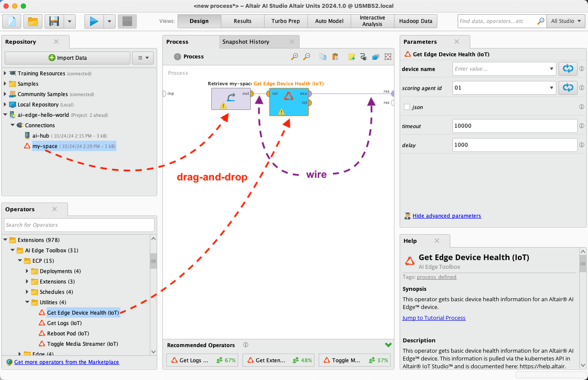
Task: Zoom out of the process canvas
Action: (x=307, y=56)
